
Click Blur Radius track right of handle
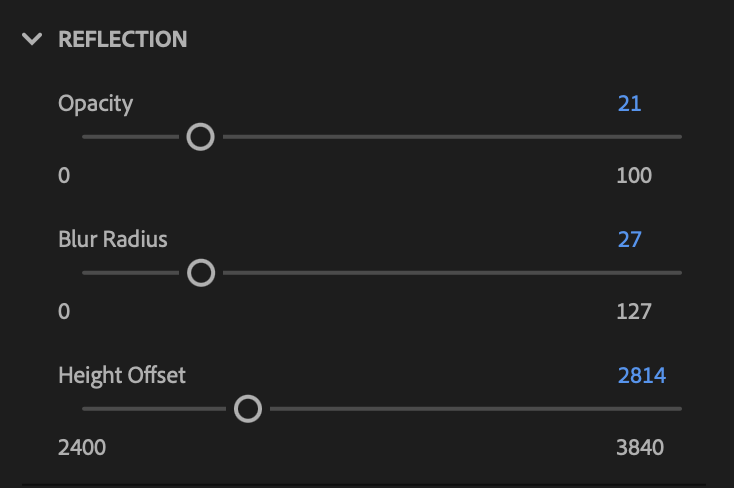pos(450,272)
